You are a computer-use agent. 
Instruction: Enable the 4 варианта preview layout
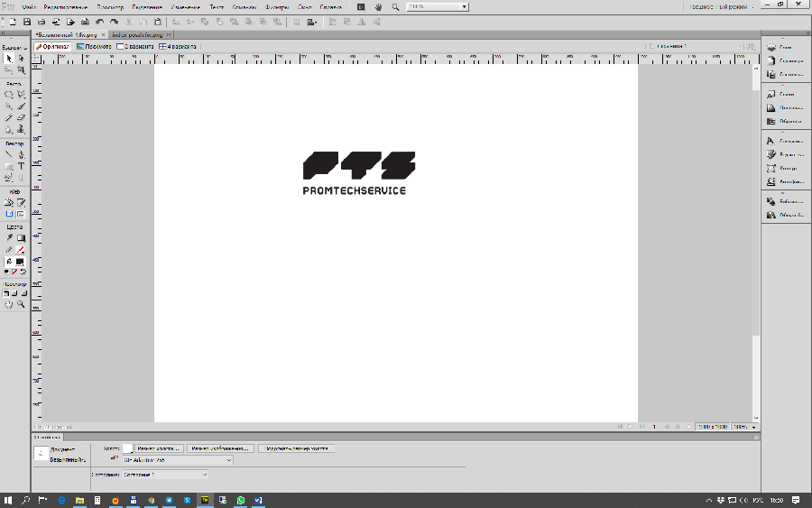coord(178,46)
